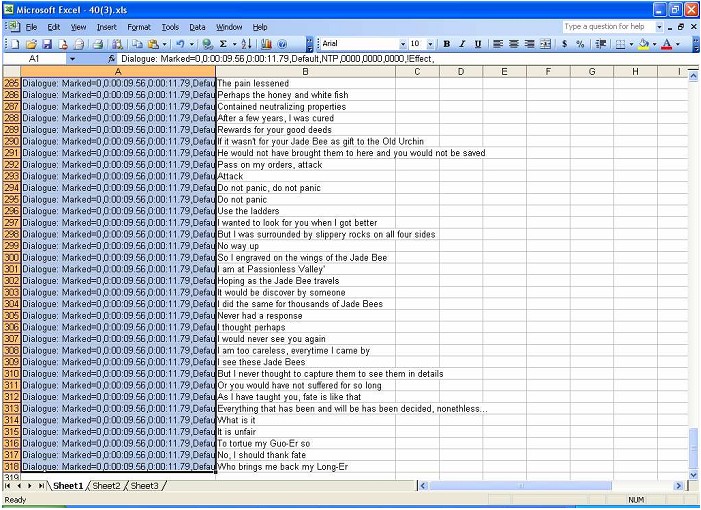Select cell 'Never had a response'
The height and width of the screenshot is (510, 701).
click(305, 316)
